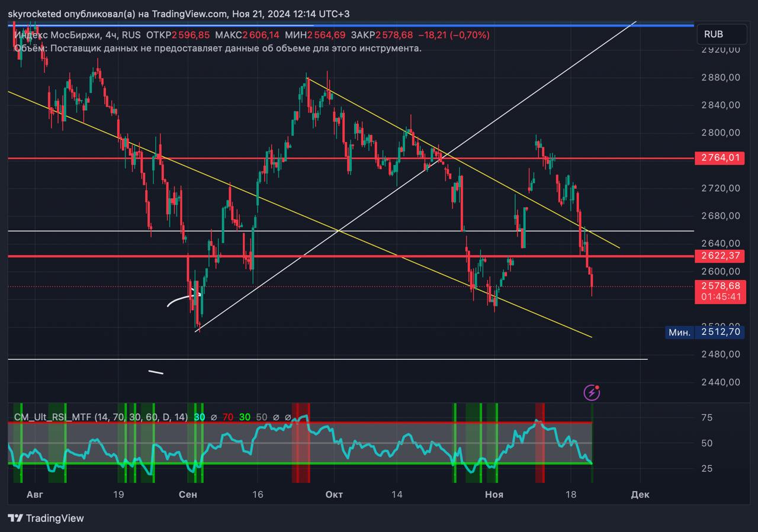
Task: Click the 2480,00 price axis value
Action: tap(721, 354)
